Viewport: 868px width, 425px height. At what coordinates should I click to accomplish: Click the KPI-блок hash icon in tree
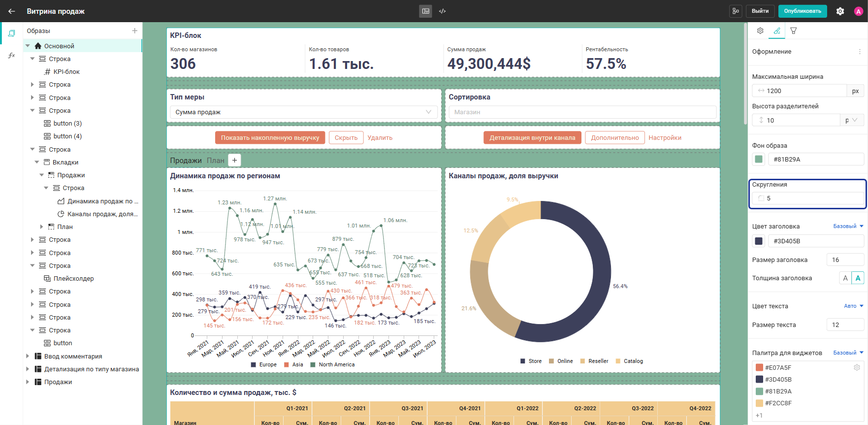tap(48, 71)
